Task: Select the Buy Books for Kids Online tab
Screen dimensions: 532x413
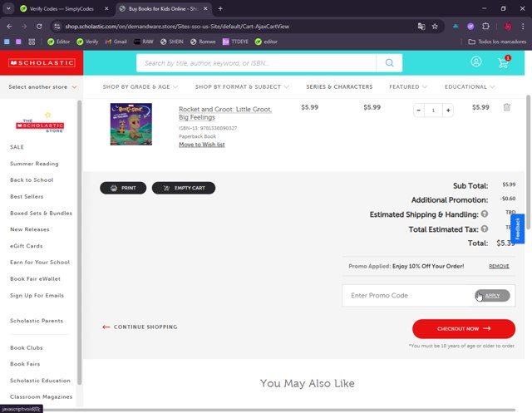Action: 163,9
